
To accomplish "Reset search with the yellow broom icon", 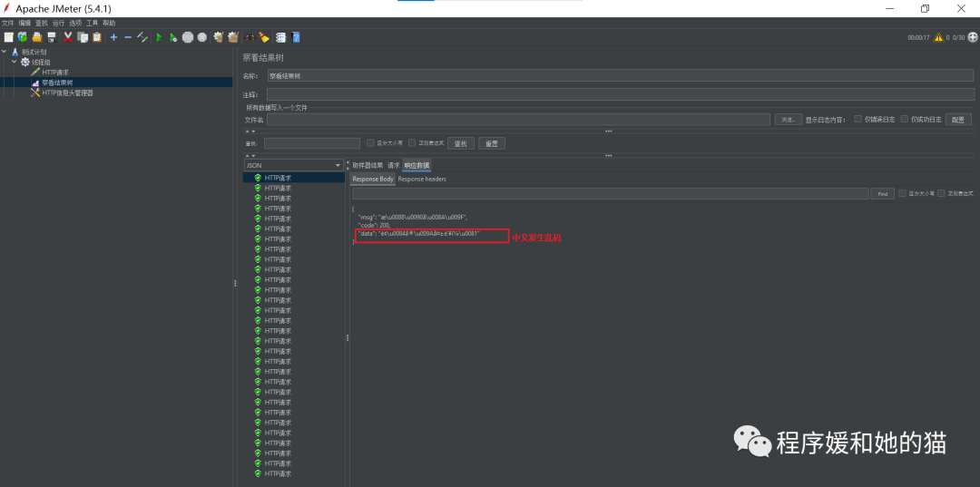I will coord(264,37).
